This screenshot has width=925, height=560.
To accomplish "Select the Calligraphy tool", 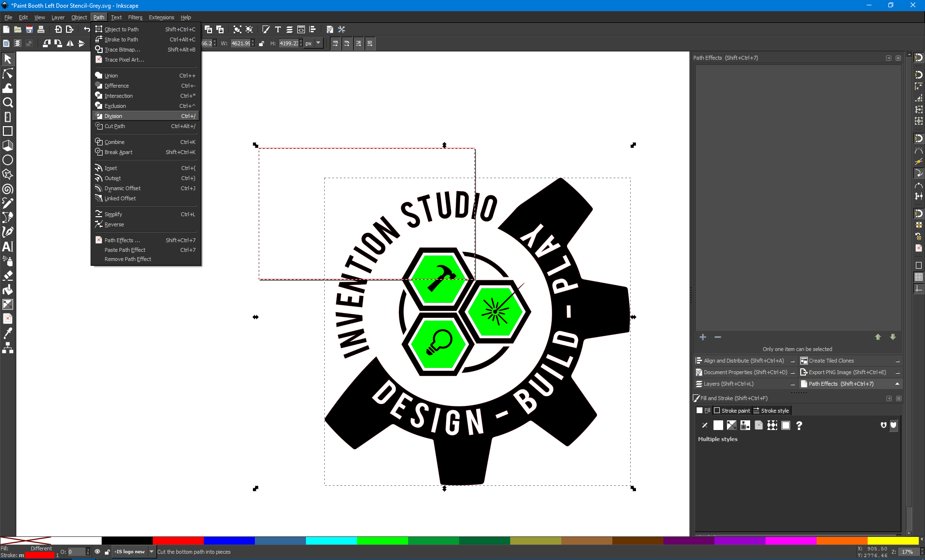I will [x=8, y=232].
